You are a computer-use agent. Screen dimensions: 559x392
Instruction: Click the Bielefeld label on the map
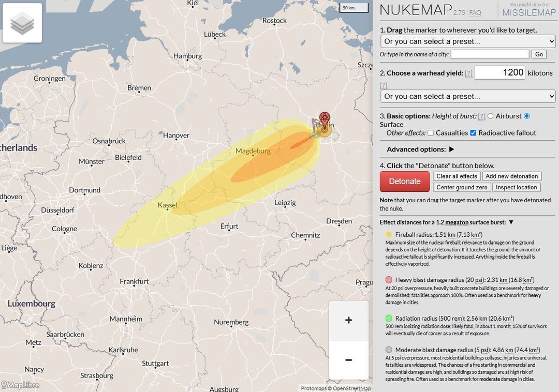pos(128,157)
